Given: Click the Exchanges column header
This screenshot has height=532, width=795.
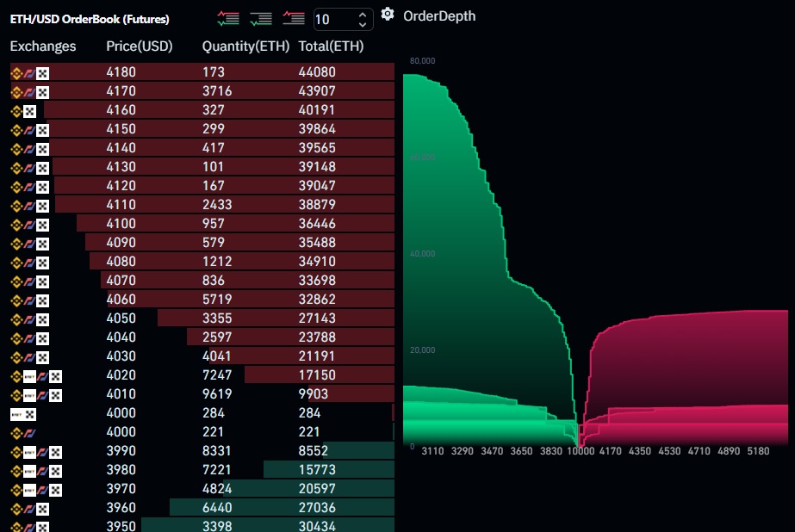Looking at the screenshot, I should click(43, 46).
